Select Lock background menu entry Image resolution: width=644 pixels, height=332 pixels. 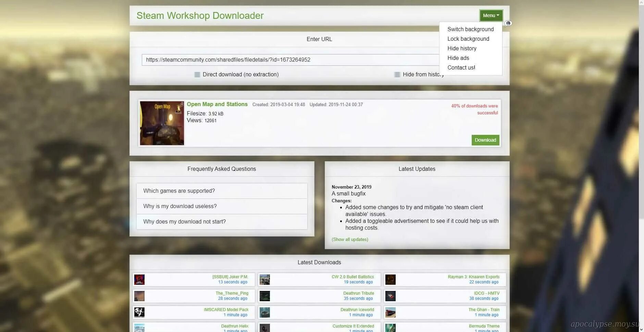point(471,39)
